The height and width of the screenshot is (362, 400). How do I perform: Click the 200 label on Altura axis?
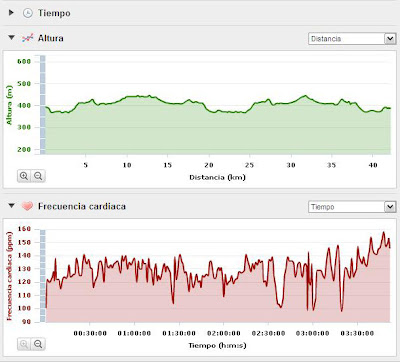coord(24,149)
